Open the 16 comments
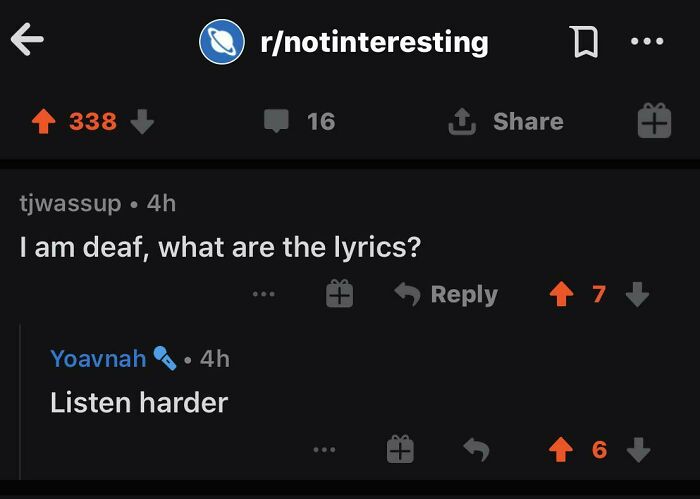 click(300, 122)
